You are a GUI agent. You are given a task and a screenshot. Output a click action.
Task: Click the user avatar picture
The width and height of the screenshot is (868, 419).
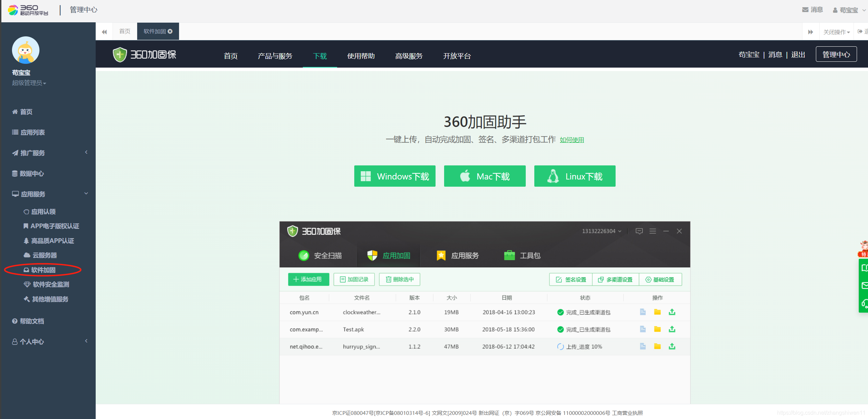pyautogui.click(x=26, y=50)
